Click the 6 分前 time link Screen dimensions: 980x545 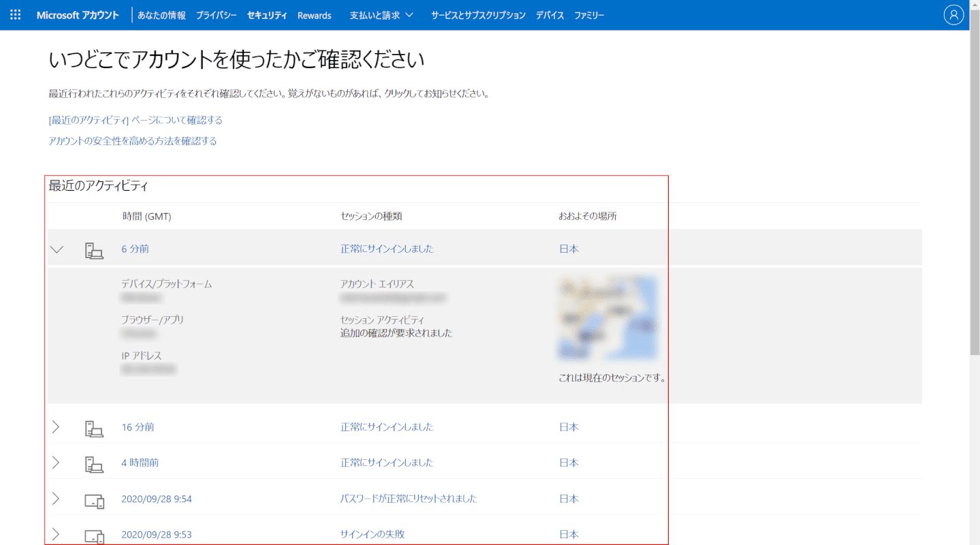pyautogui.click(x=135, y=249)
